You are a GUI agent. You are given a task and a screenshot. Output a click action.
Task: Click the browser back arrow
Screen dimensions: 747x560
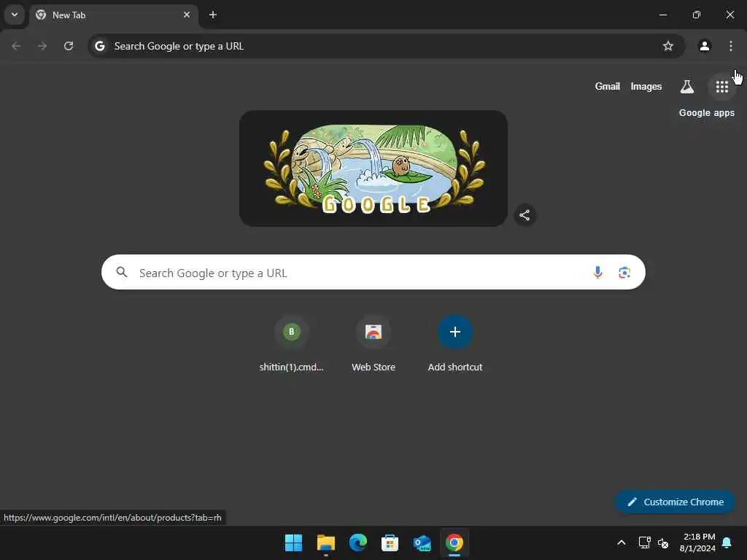16,46
